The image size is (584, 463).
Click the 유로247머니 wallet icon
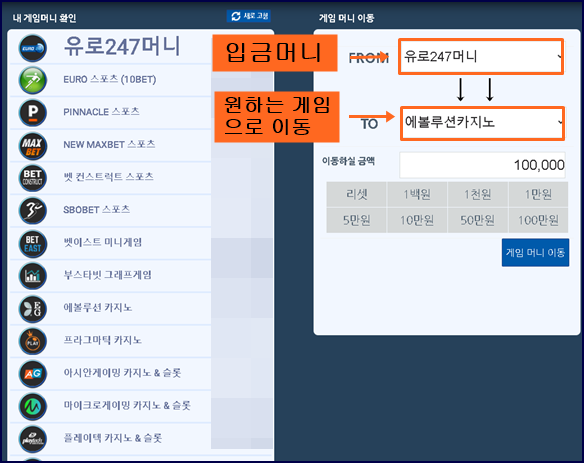coord(33,48)
